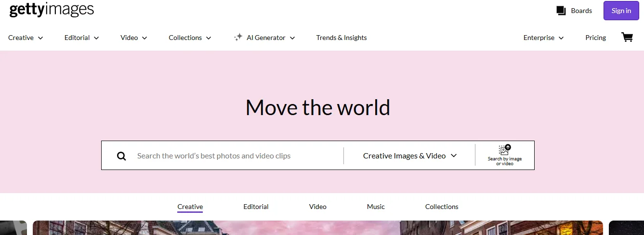The width and height of the screenshot is (644, 235).
Task: Open the AI Generator menu
Action: point(264,38)
